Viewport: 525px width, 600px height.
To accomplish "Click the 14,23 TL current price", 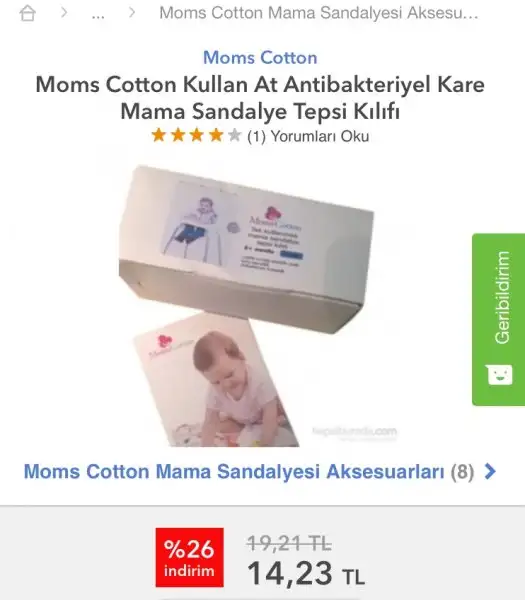I will [x=306, y=574].
